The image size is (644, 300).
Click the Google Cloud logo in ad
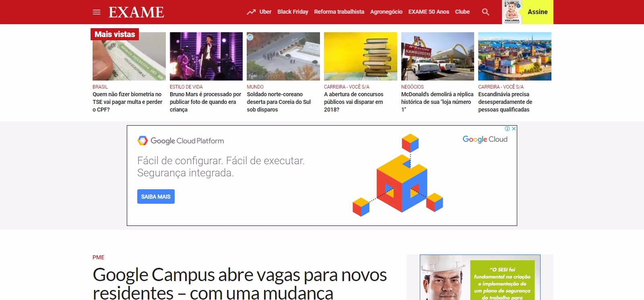click(x=485, y=139)
